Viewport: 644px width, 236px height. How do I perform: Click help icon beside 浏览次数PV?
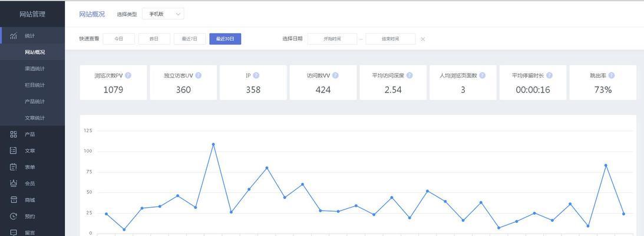[128, 76]
